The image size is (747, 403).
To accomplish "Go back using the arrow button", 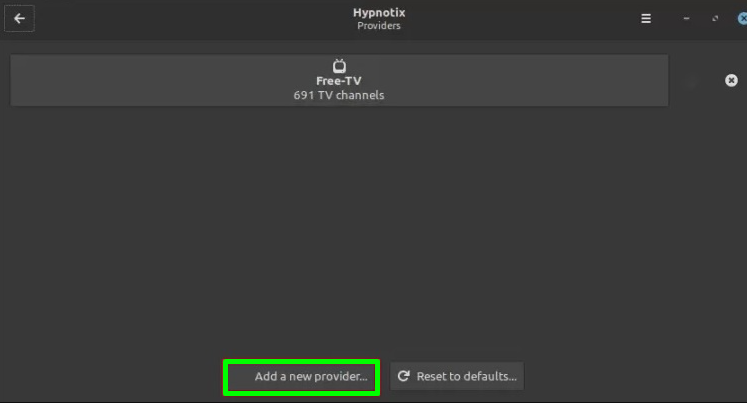I will click(x=19, y=19).
